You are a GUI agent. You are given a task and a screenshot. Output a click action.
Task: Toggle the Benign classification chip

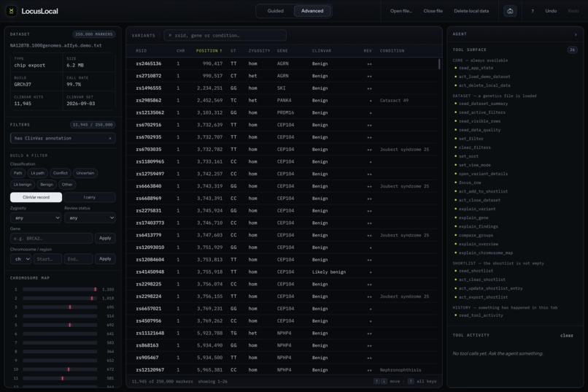[x=47, y=184]
